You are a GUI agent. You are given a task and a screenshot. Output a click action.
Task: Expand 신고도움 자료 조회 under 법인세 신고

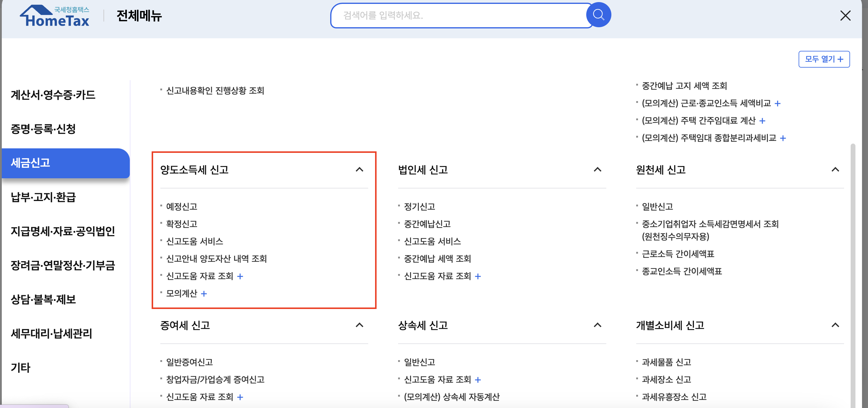click(478, 276)
